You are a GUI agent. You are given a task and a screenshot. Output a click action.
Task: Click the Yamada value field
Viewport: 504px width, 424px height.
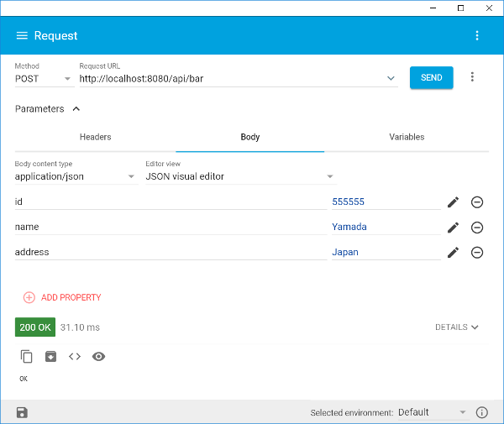(x=386, y=227)
